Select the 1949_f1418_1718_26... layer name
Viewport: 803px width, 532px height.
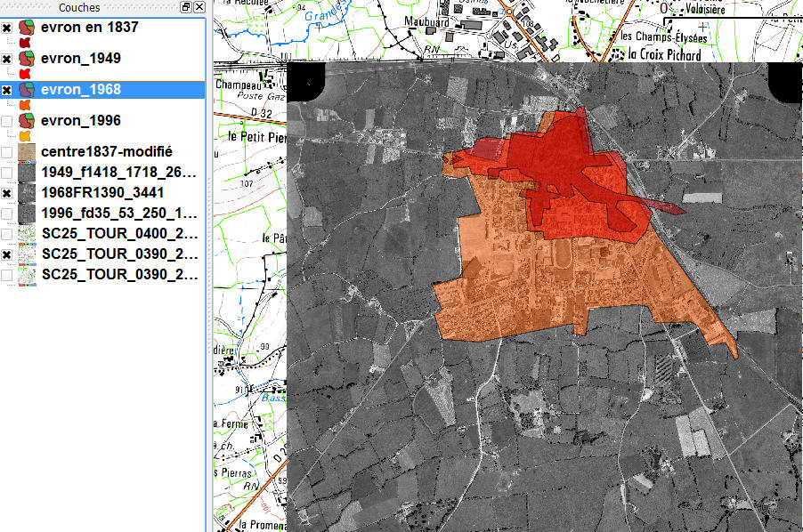click(x=118, y=173)
